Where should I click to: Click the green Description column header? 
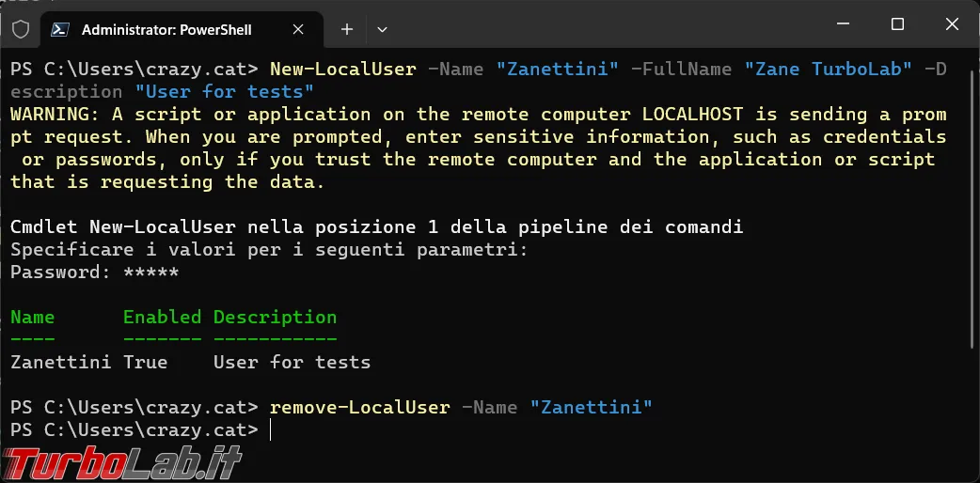(x=275, y=318)
